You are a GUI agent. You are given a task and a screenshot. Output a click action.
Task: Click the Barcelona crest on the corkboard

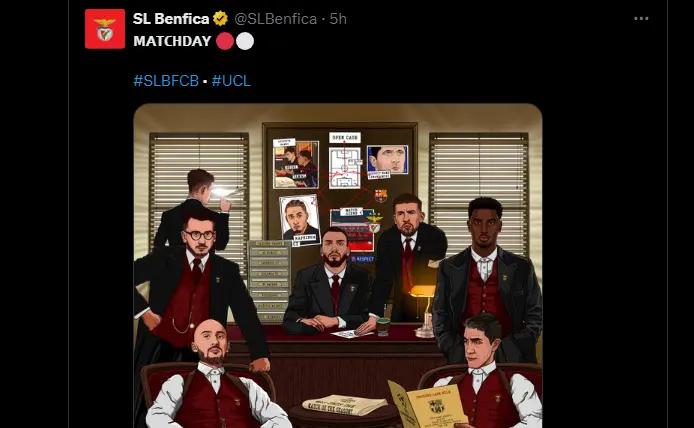pos(380,196)
